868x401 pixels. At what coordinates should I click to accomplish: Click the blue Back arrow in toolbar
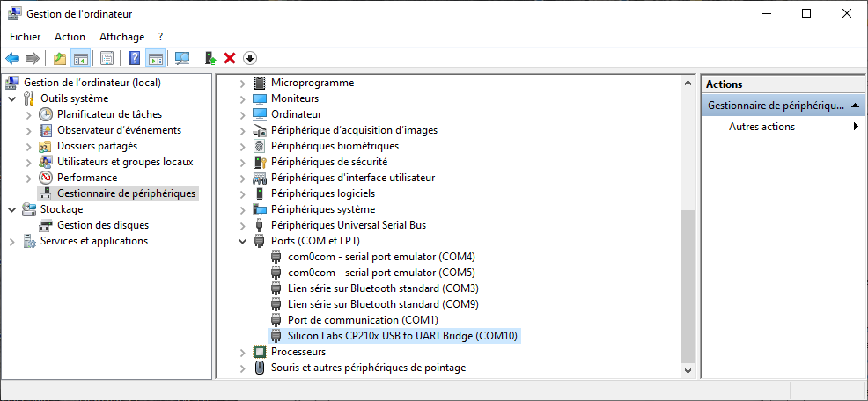[12, 58]
